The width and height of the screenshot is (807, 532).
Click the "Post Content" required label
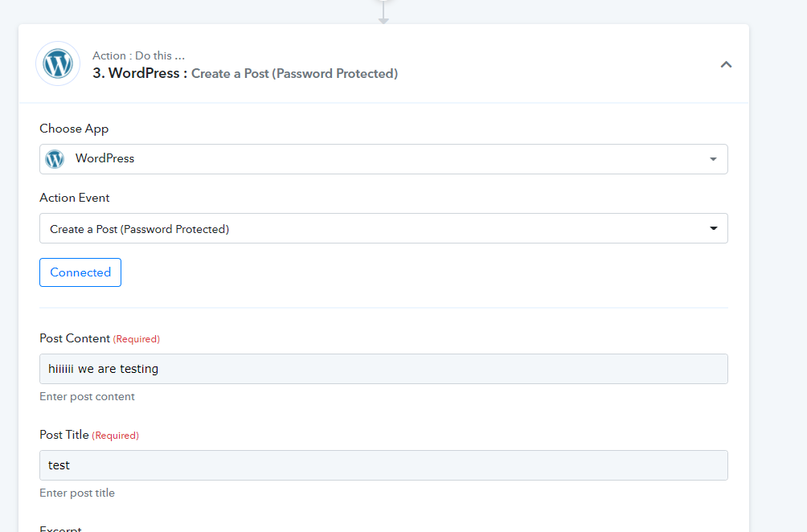75,338
